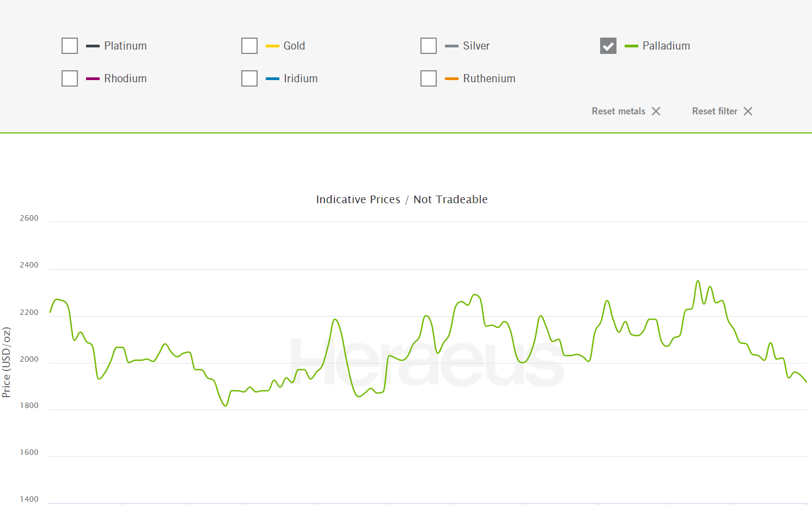Click the lowest trough of the Palladium line
This screenshot has height=505, width=812.
pyautogui.click(x=225, y=406)
